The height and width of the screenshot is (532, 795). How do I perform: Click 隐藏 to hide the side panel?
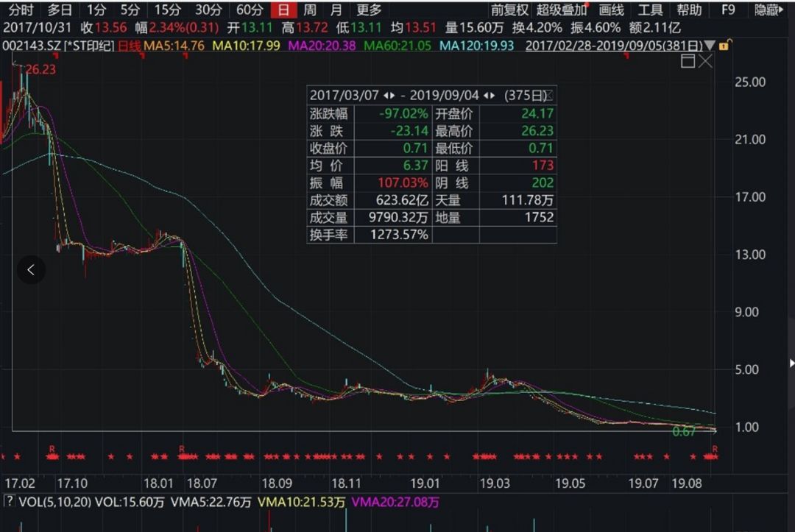pyautogui.click(x=768, y=10)
